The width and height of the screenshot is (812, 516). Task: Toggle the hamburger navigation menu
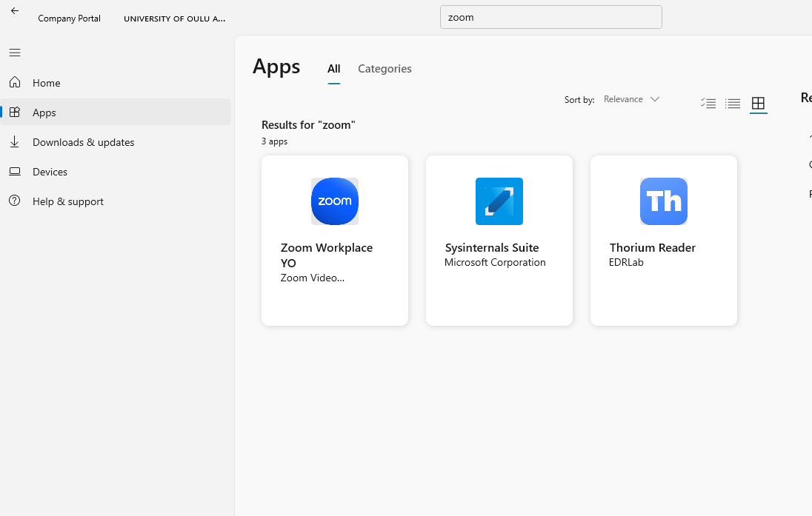coord(15,53)
